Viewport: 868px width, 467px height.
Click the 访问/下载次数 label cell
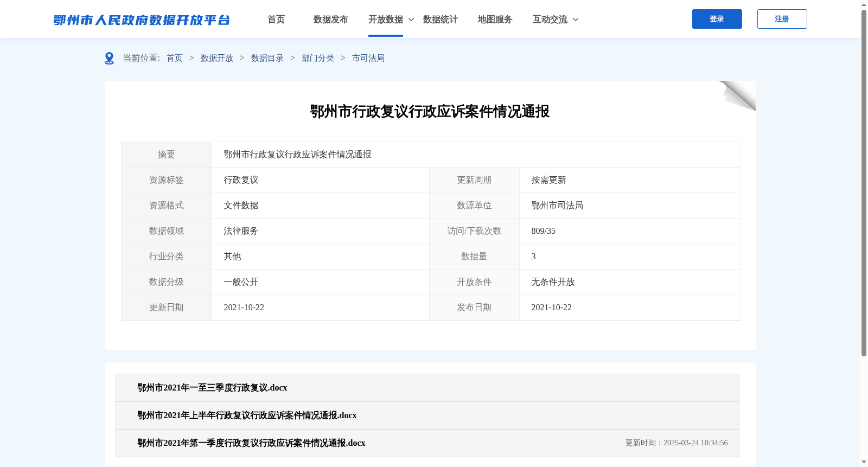474,231
